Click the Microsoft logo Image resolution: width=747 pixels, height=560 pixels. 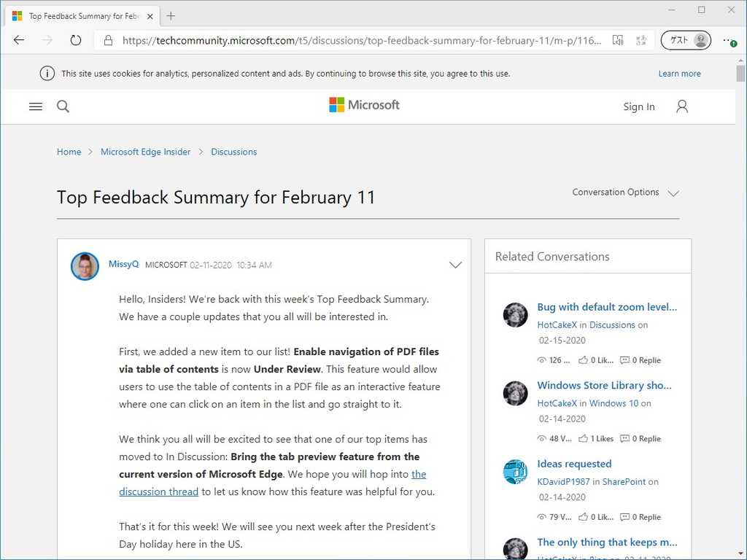click(363, 105)
